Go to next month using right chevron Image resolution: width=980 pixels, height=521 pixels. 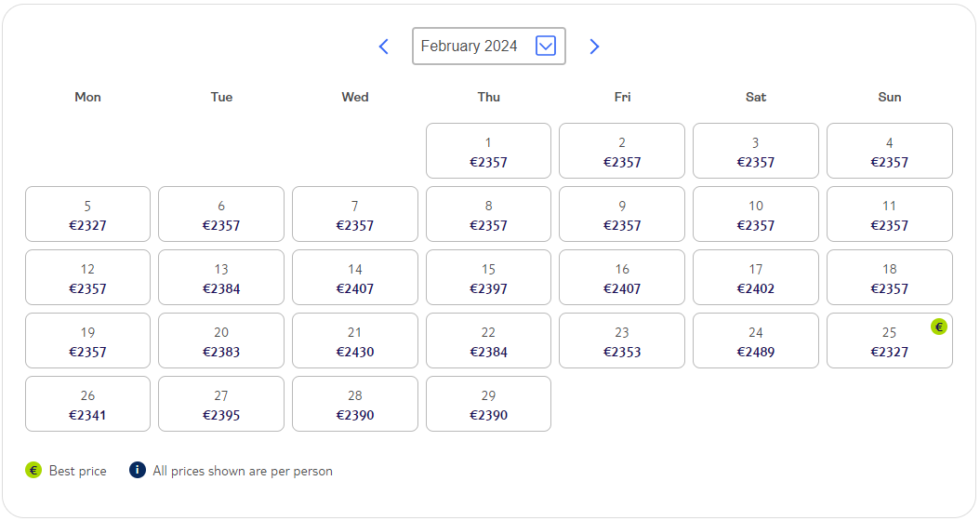tap(594, 47)
